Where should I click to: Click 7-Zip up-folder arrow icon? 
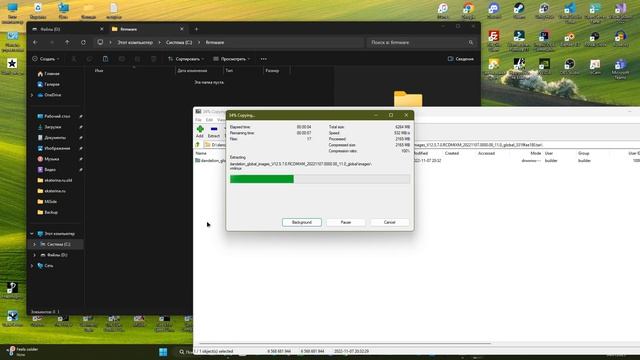[198, 144]
